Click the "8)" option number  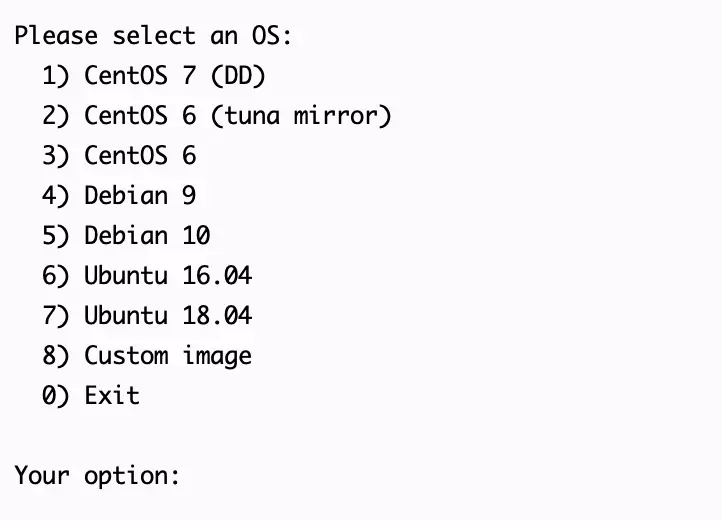point(56,356)
